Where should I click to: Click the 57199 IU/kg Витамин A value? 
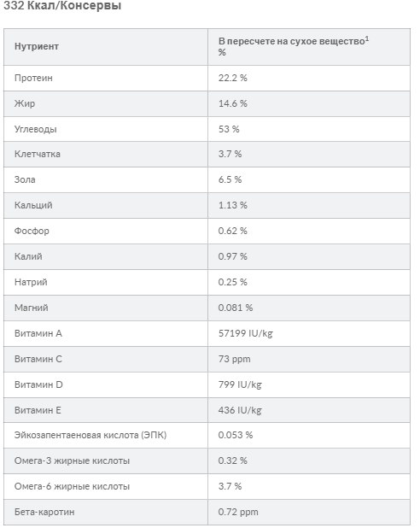(246, 333)
